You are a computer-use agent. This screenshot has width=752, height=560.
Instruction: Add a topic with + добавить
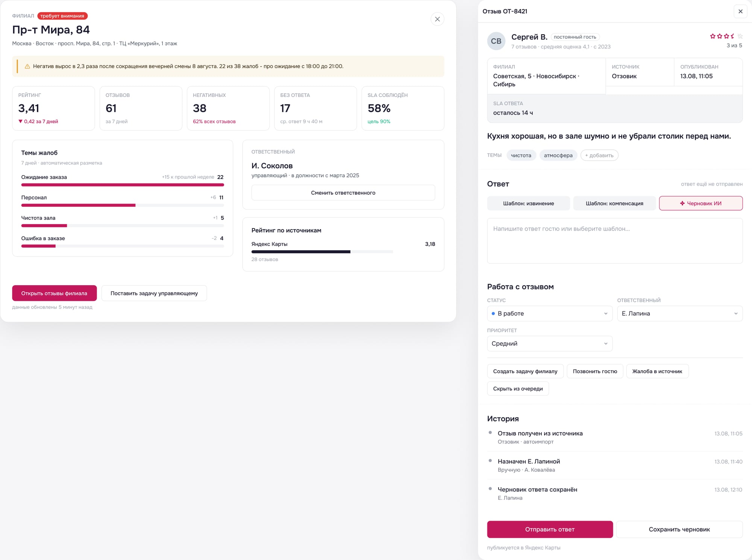click(x=599, y=155)
